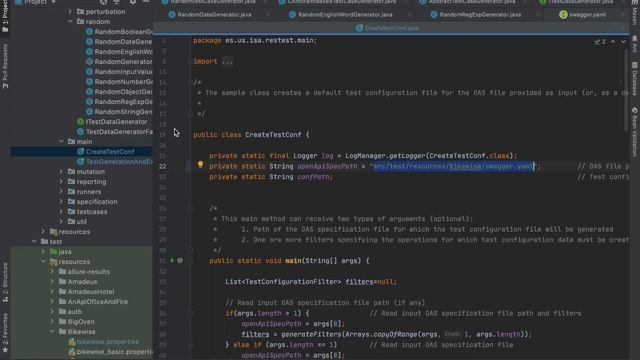Screen dimensions: 640x360
Task: Open RandomDateGenerator class in project tree
Action: pyautogui.click(x=119, y=41)
